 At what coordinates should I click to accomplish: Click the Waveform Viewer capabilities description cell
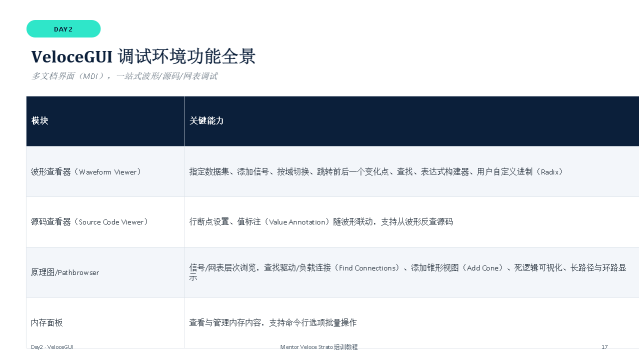coord(412,172)
